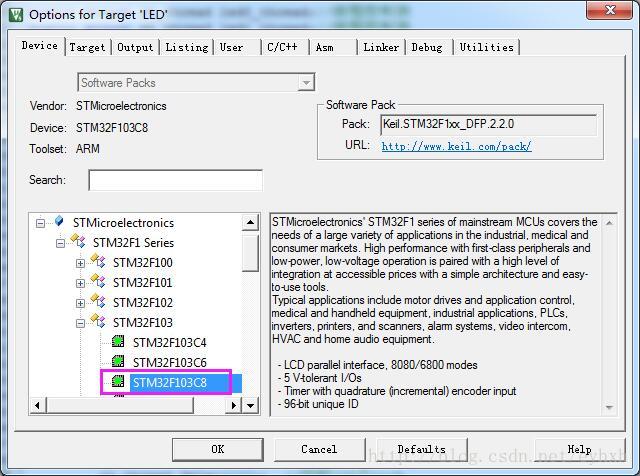Screen dimensions: 640x476
Task: Collapse the STM32F1 Series node
Action: (60, 244)
